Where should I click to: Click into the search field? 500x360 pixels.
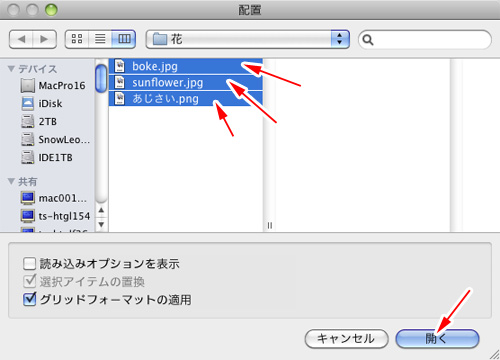pyautogui.click(x=425, y=40)
